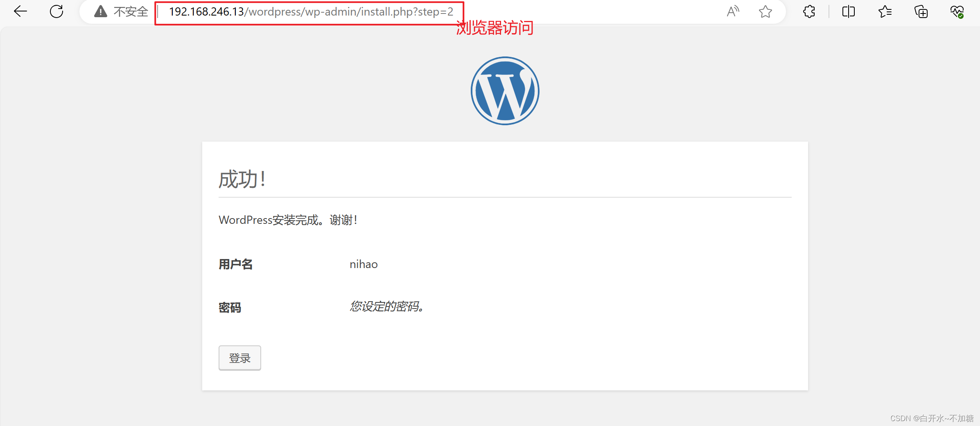Add this page to favorites with the star
Screen dimensions: 980x426
[x=765, y=11]
